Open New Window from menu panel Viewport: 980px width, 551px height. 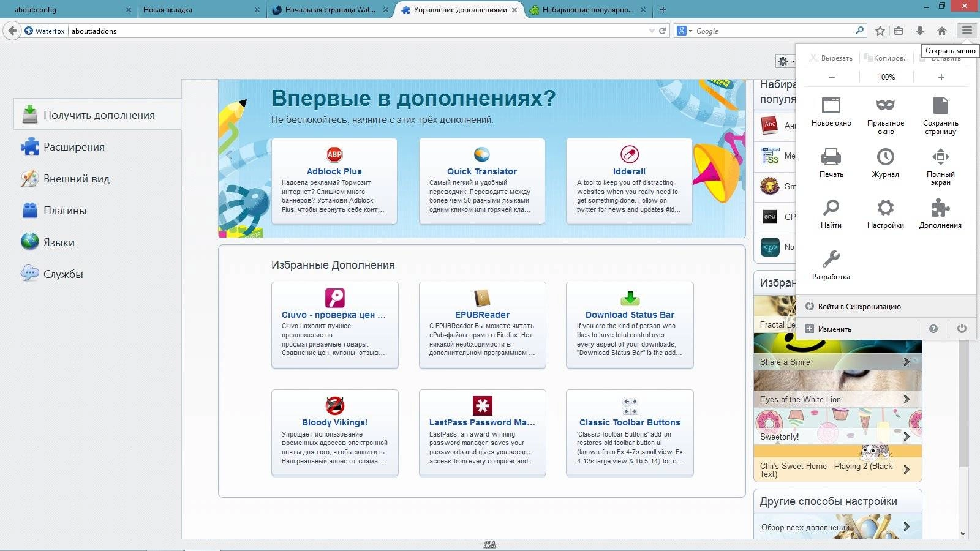click(831, 111)
